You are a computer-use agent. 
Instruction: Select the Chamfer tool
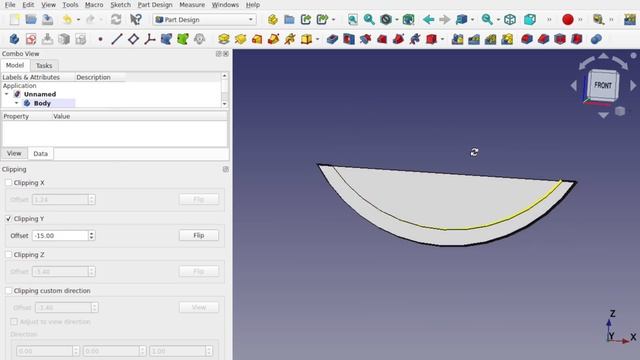(543, 39)
